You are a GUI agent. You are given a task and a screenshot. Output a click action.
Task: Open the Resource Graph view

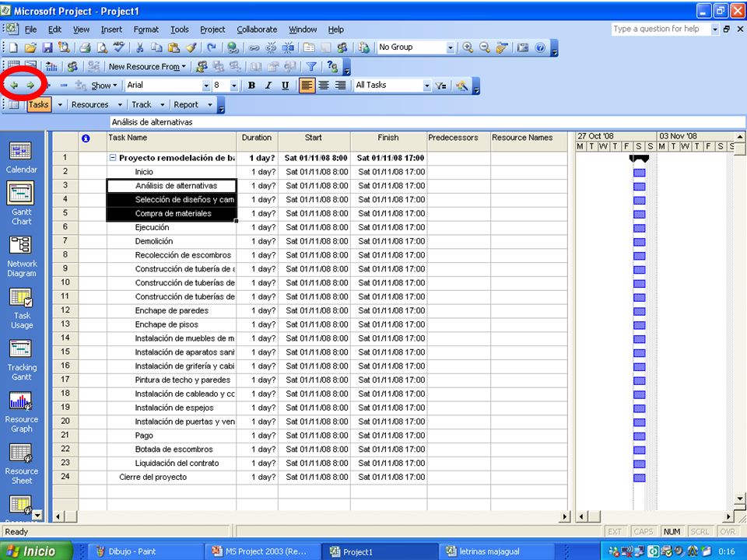pos(21,413)
